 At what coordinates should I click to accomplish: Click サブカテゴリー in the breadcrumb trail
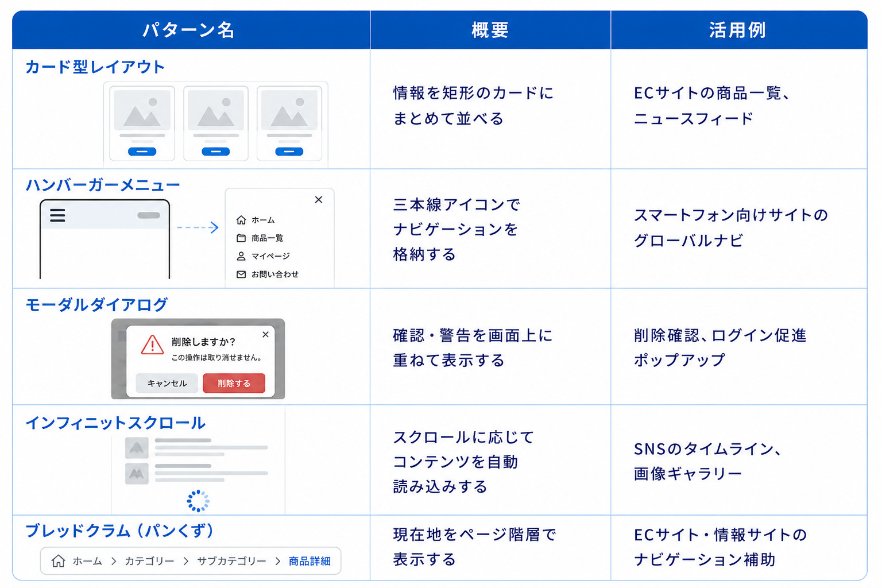pos(231,561)
